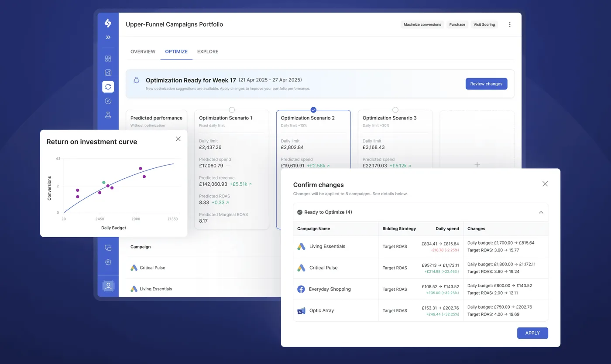
Task: Select the reports chart icon in sidebar
Action: 108,72
